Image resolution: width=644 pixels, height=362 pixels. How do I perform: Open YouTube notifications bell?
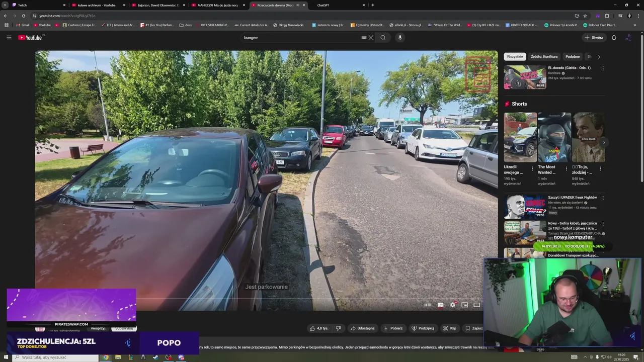(614, 37)
